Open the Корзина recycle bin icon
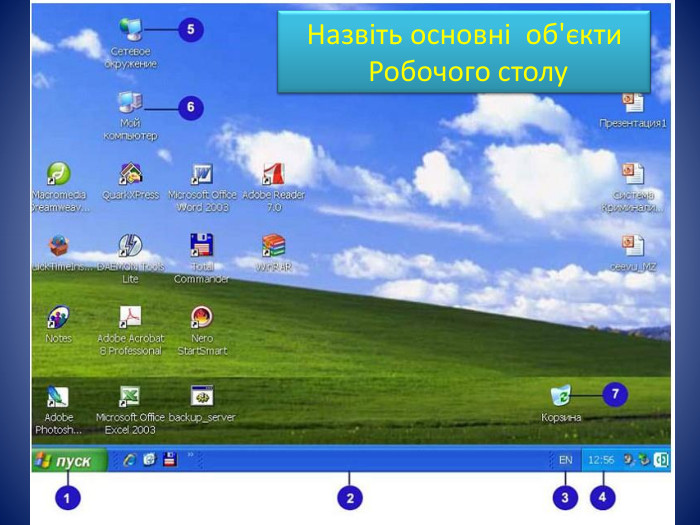The height and width of the screenshot is (525, 700). pyautogui.click(x=561, y=396)
